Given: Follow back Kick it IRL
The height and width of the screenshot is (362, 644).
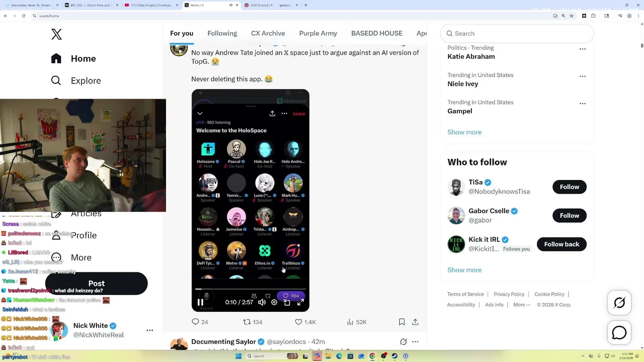Looking at the screenshot, I should (561, 244).
